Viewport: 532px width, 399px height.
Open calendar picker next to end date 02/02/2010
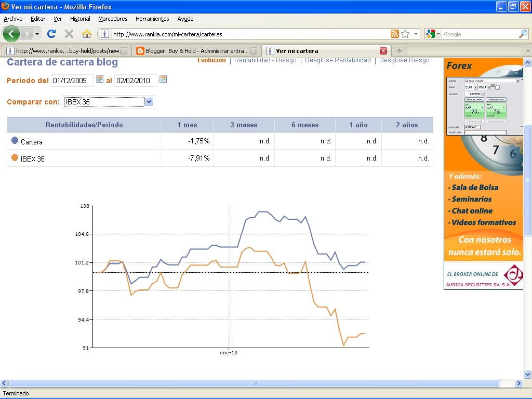click(x=163, y=79)
